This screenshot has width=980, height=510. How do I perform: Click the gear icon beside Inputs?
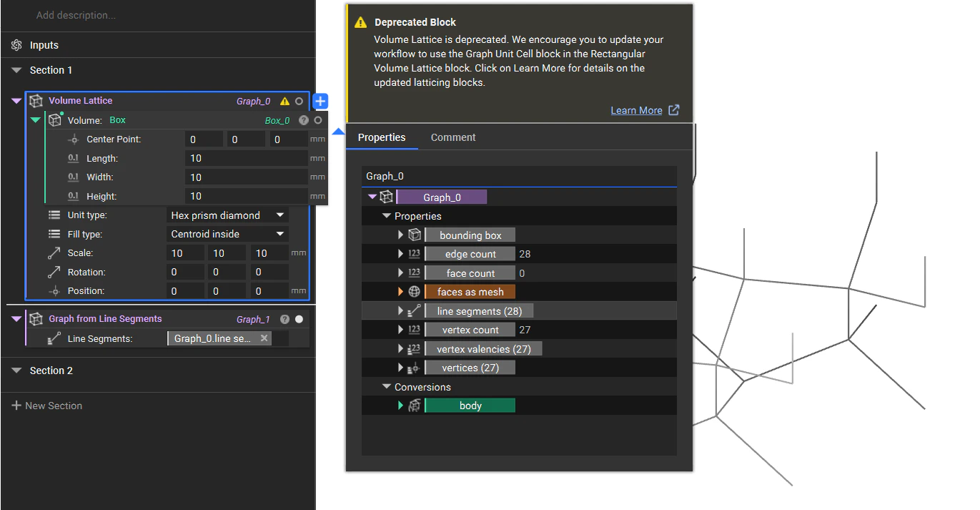pyautogui.click(x=16, y=44)
